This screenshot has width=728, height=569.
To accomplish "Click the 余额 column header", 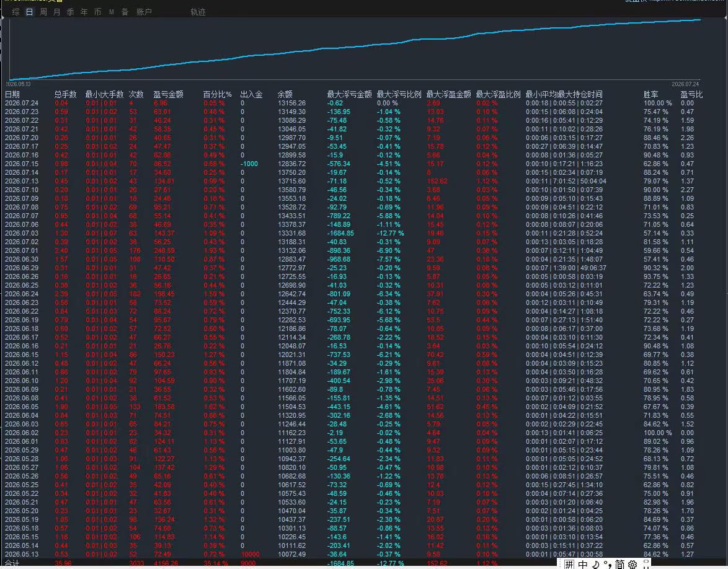I will point(285,94).
